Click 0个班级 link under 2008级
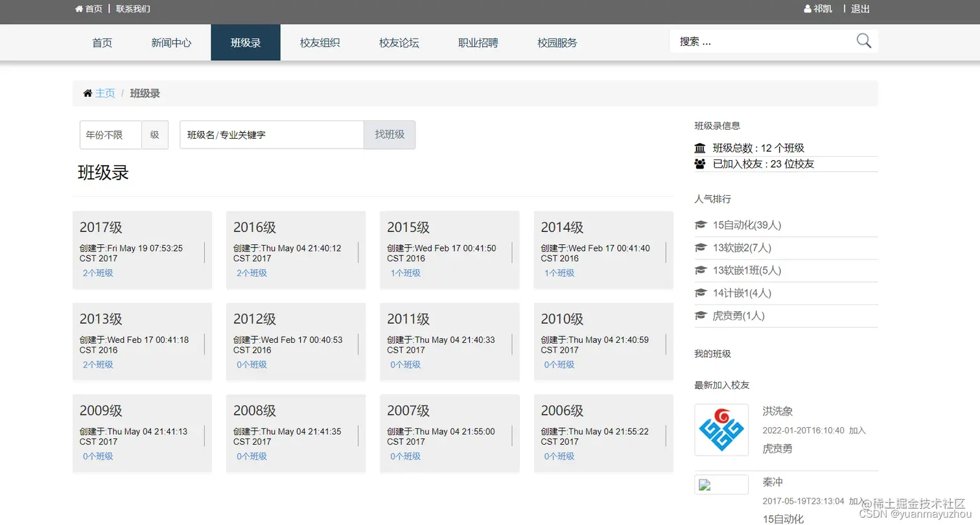This screenshot has width=980, height=525. (251, 456)
